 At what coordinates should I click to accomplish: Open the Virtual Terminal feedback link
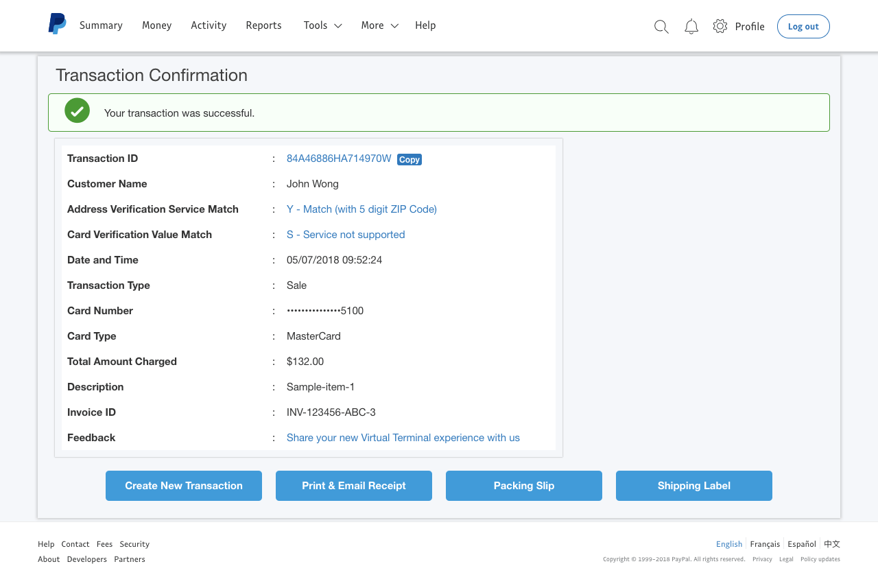[x=403, y=438]
